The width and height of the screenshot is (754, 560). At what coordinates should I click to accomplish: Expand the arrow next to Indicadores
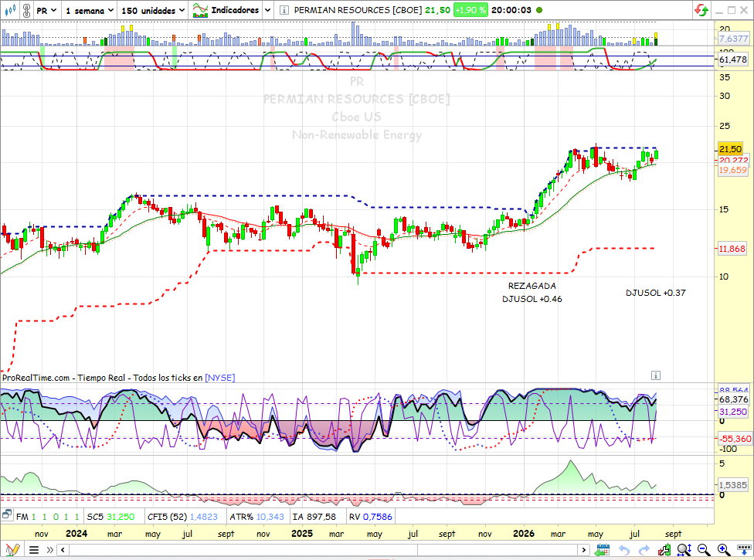pos(268,10)
